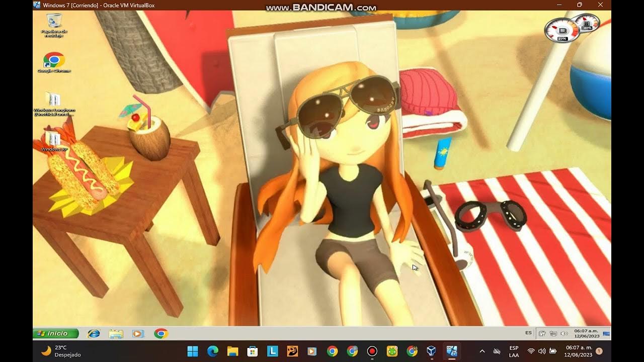Open the Inicio start button in Windows 7

click(56, 333)
